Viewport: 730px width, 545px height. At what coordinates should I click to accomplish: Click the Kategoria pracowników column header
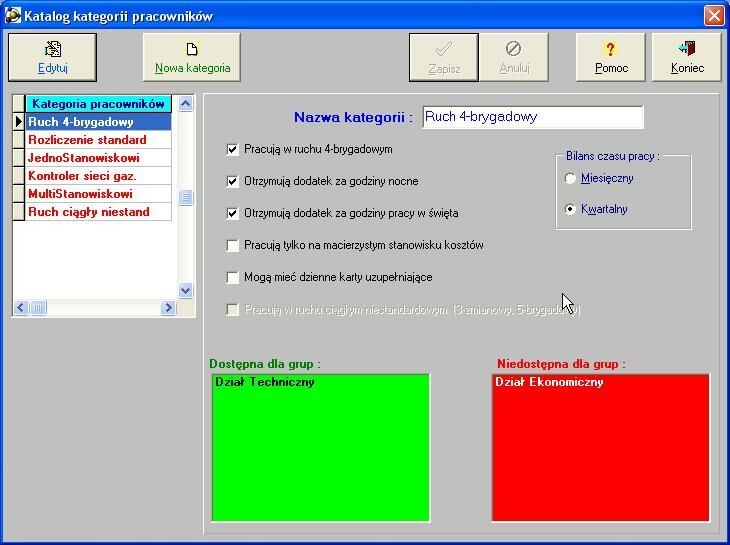98,104
